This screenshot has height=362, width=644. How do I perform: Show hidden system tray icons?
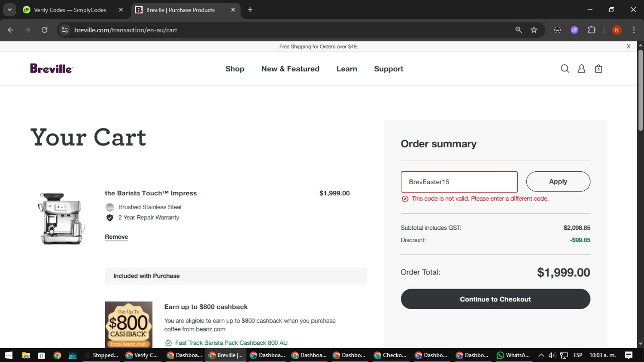tap(541, 355)
